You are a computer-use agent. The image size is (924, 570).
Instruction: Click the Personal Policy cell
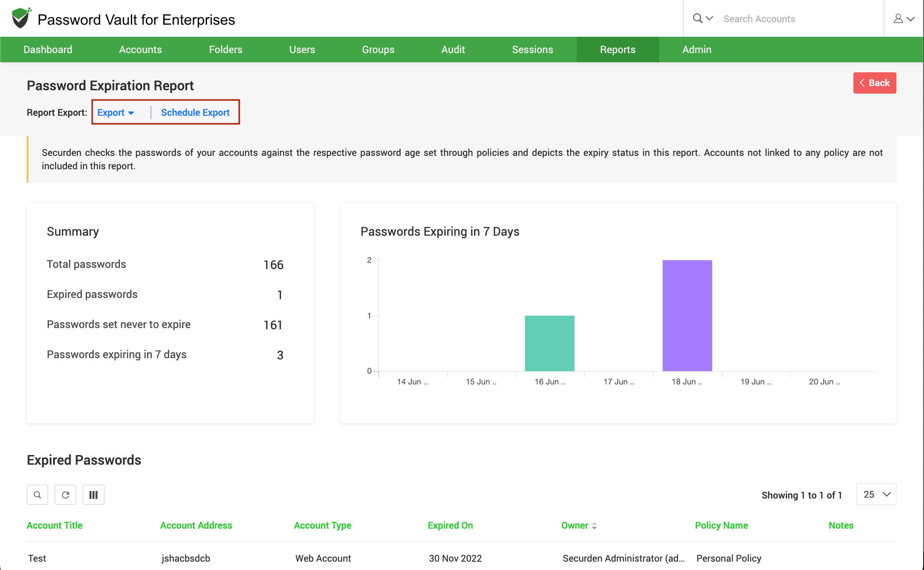tap(729, 558)
